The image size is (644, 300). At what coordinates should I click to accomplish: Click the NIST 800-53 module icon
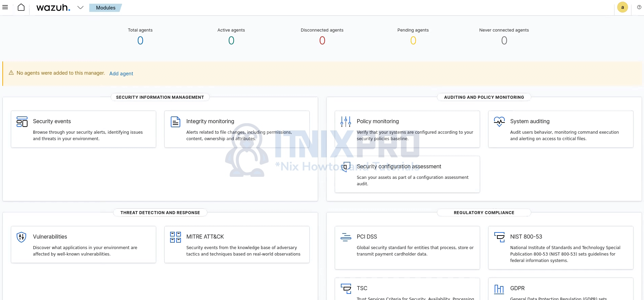499,237
